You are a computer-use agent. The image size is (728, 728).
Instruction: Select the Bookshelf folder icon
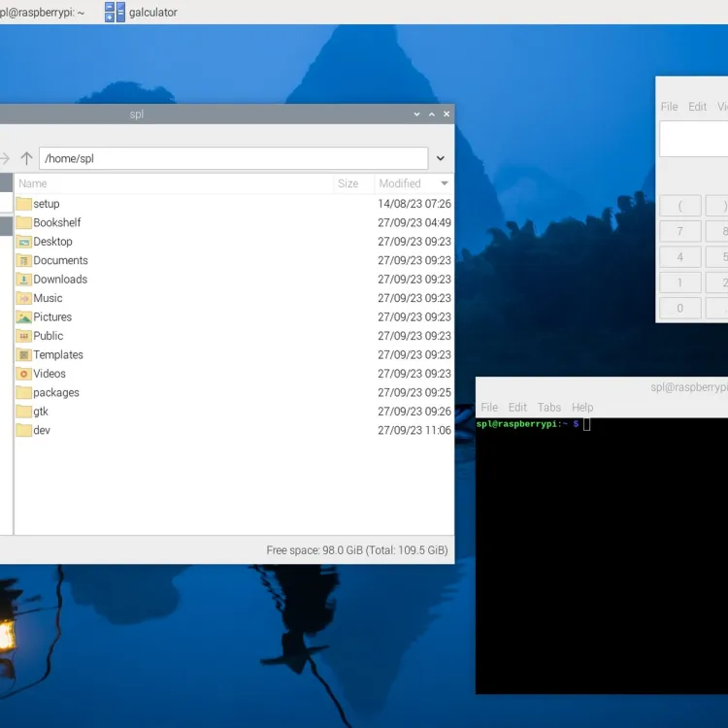(x=23, y=222)
